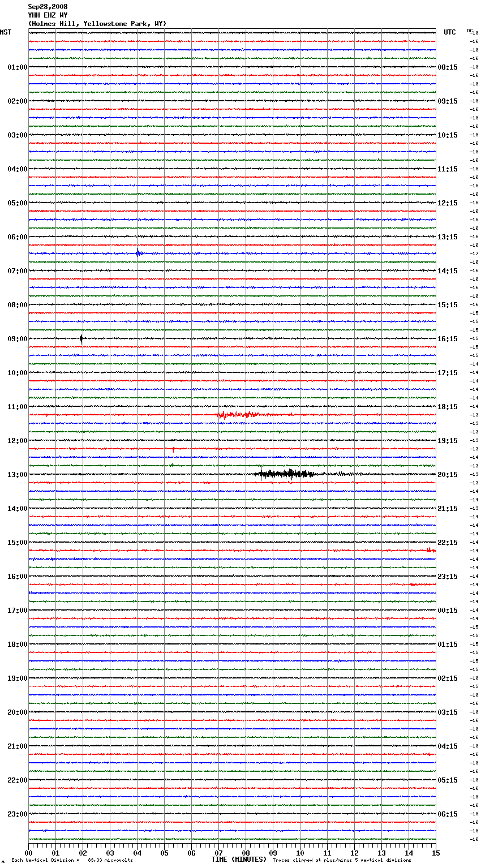Select the 14:00 MST time label

[18, 509]
